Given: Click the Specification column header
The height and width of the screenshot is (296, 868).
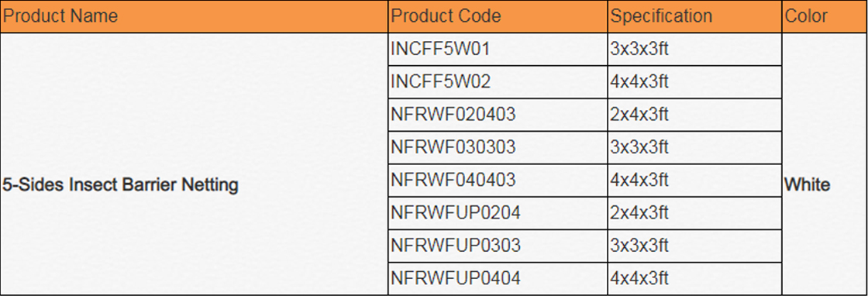Looking at the screenshot, I should (x=694, y=16).
